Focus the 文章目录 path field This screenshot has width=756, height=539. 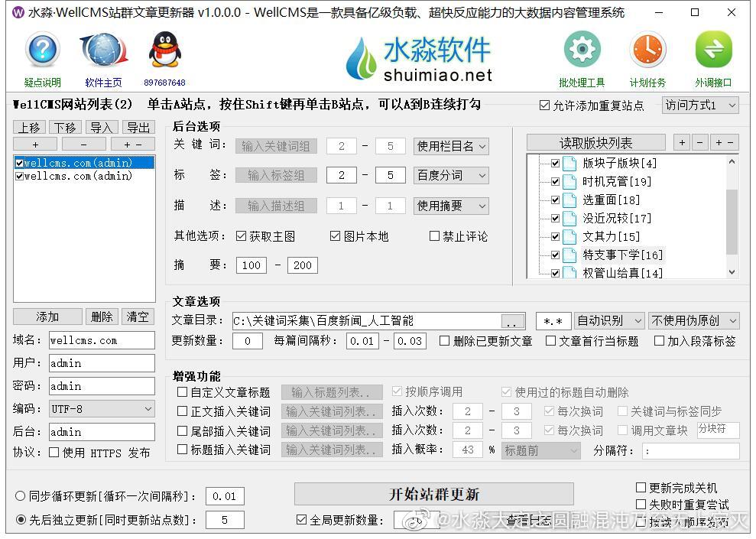pos(368,321)
